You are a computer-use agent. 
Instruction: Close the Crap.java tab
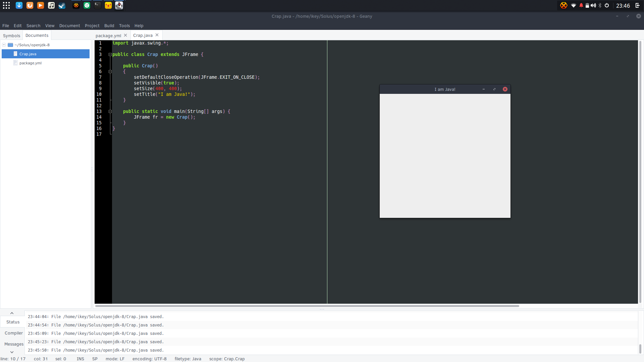click(157, 35)
